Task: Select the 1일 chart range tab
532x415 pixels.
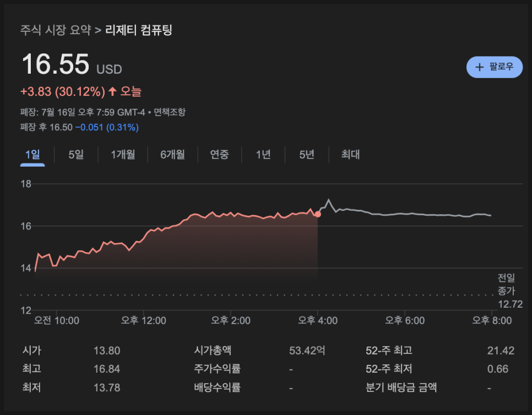Action: click(32, 155)
